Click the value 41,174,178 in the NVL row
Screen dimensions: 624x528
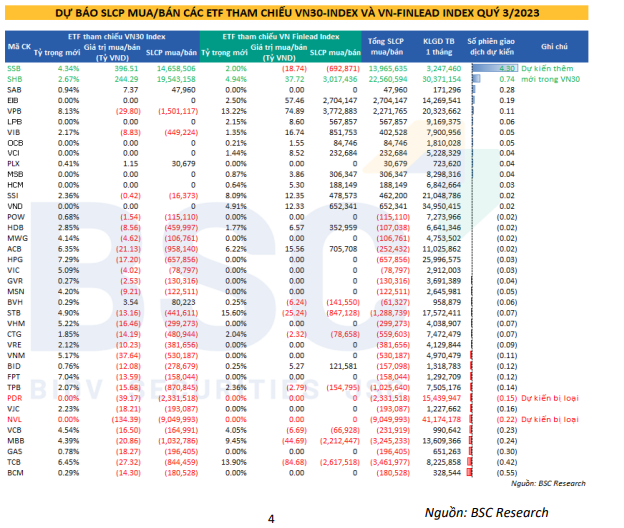point(441,419)
